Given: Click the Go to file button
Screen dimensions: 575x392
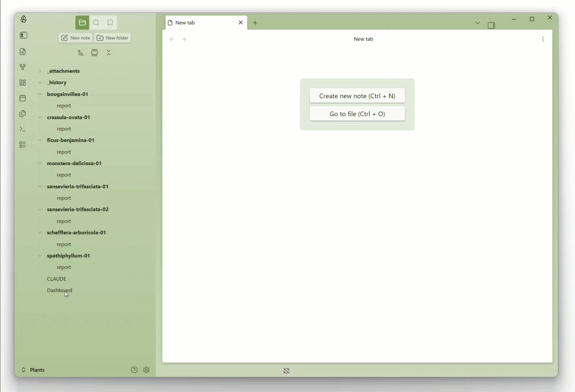Looking at the screenshot, I should click(357, 114).
